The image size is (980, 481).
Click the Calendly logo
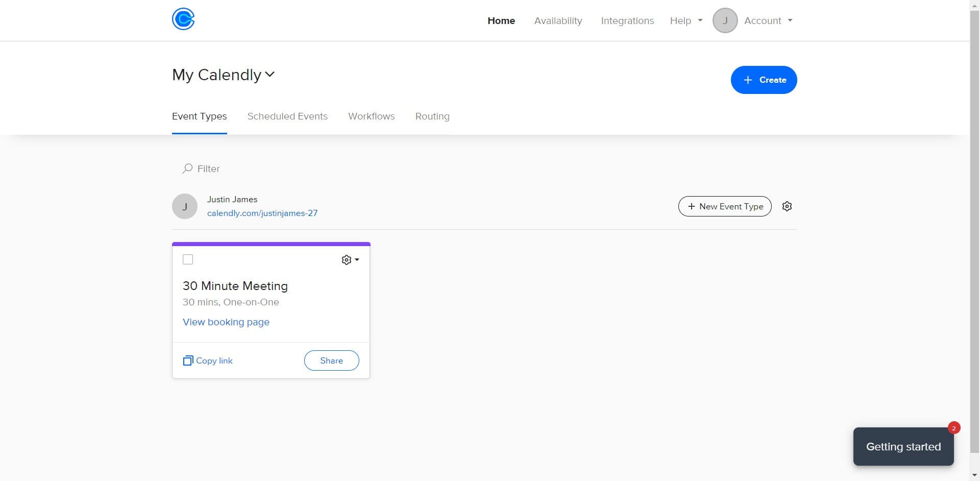pyautogui.click(x=184, y=19)
